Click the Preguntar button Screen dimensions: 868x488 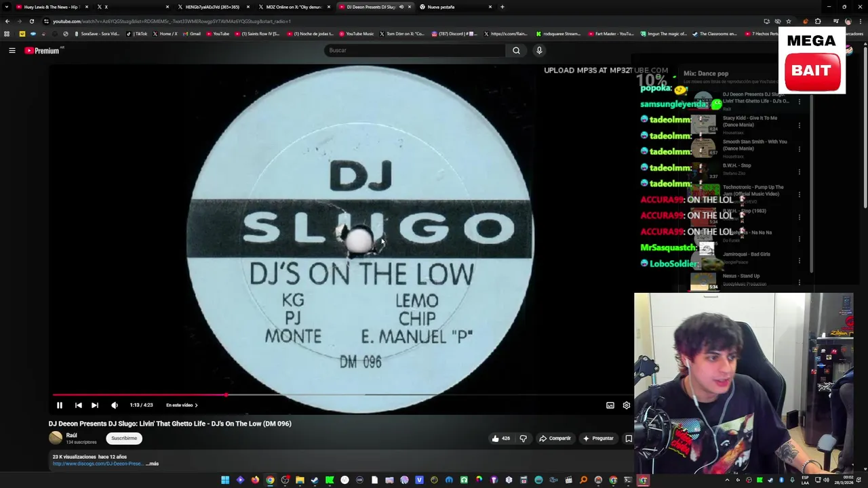pyautogui.click(x=598, y=439)
